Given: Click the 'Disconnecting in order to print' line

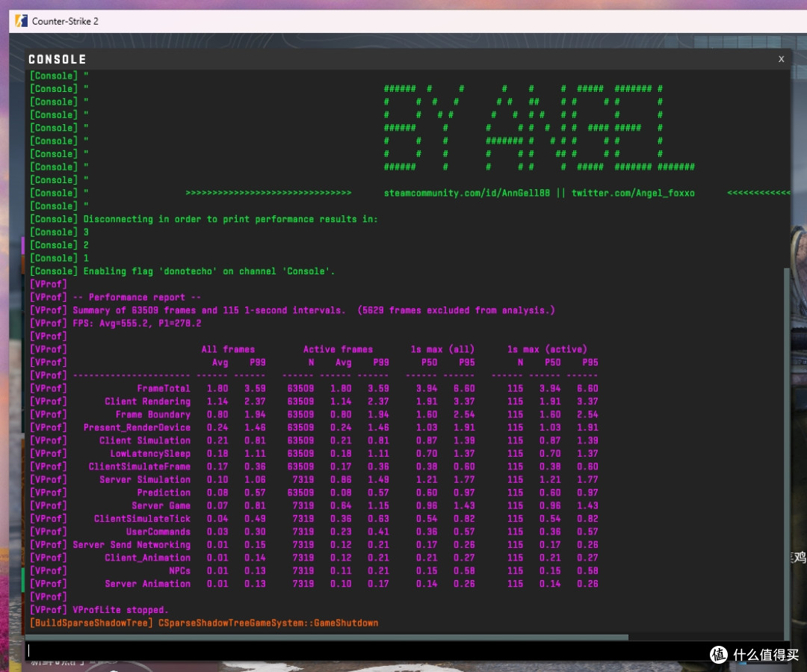Looking at the screenshot, I should (x=231, y=219).
